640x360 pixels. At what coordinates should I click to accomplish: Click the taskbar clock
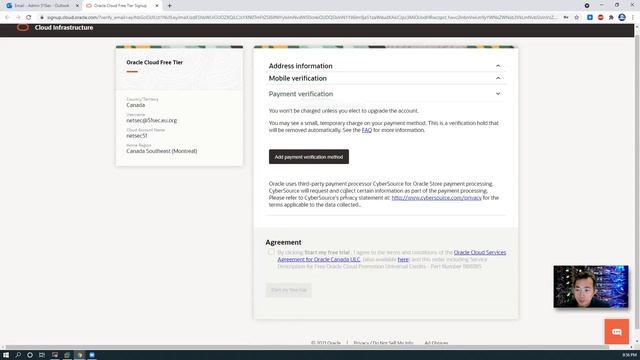click(x=630, y=355)
